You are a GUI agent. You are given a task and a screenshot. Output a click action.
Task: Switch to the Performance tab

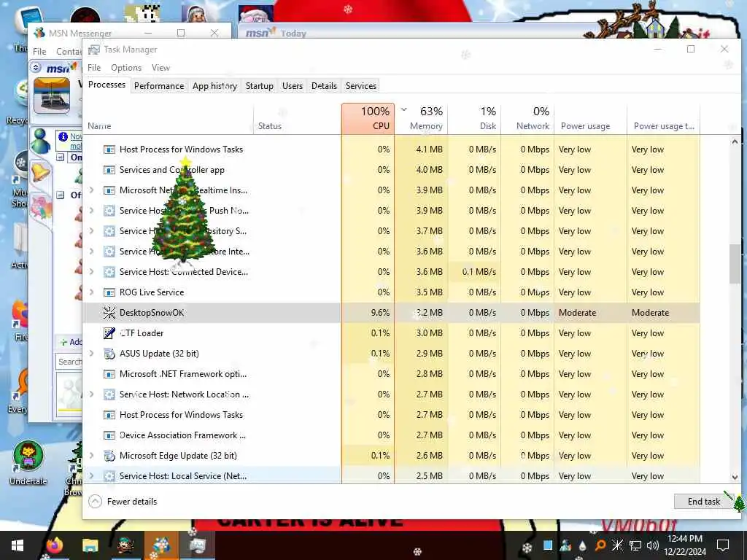(158, 86)
